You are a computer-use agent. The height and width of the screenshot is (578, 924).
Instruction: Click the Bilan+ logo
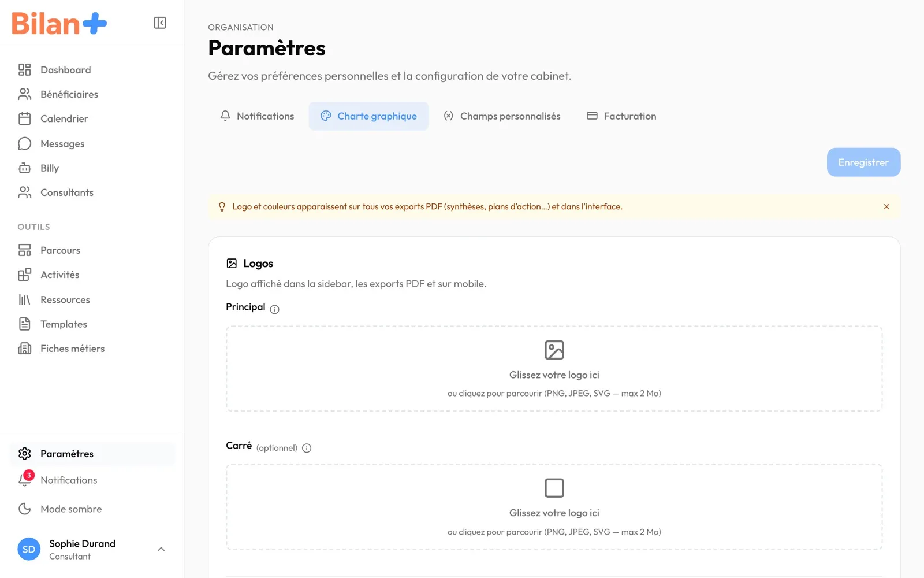pyautogui.click(x=59, y=24)
